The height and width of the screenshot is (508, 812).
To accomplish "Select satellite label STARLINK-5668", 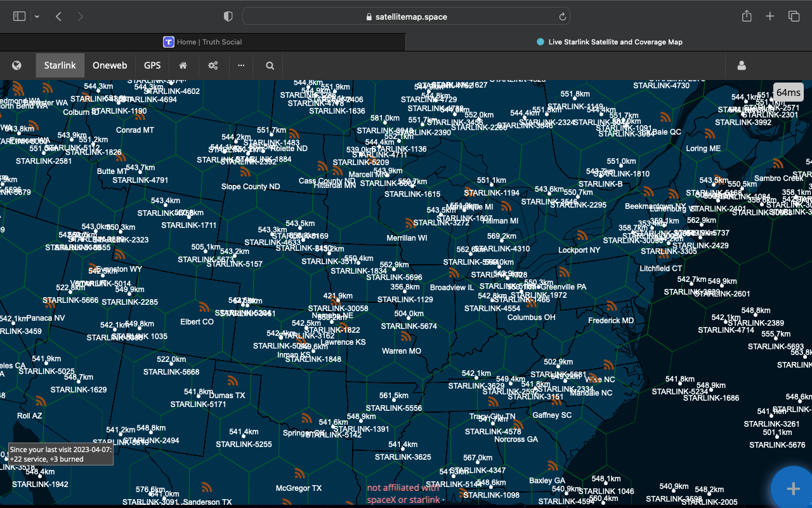I will point(171,372).
